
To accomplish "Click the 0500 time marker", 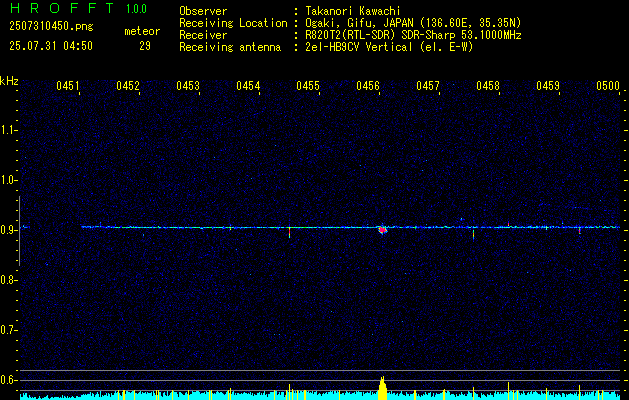I will tap(607, 85).
